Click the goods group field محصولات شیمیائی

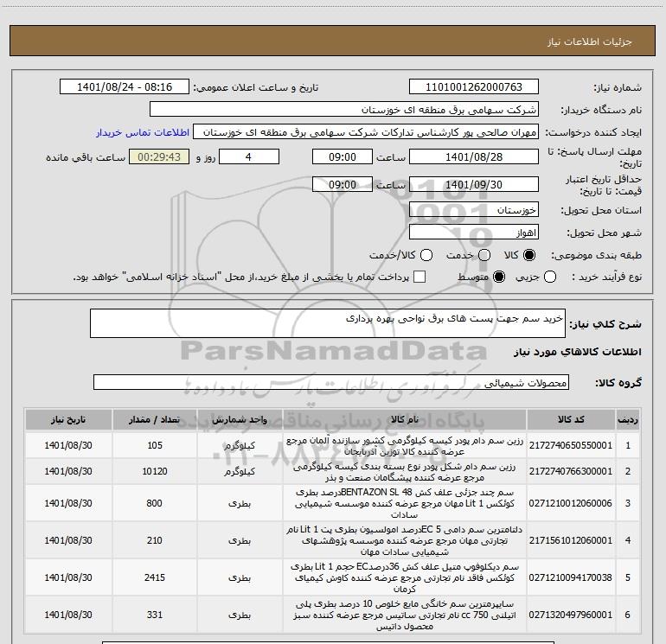pyautogui.click(x=331, y=382)
